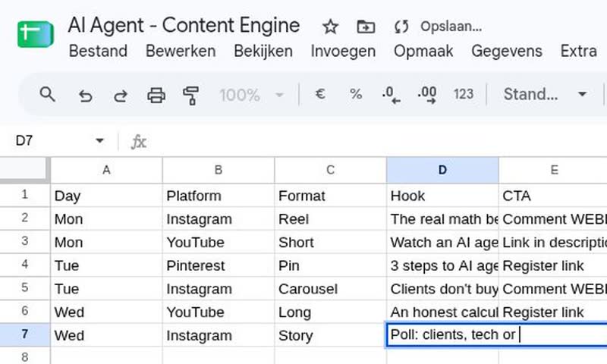
Task: Select the Long cell
Action: [x=330, y=312]
